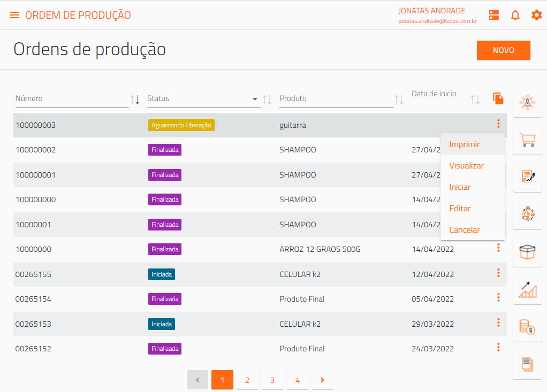Click the date 05/04/2022
This screenshot has height=392, width=547.
432,299
